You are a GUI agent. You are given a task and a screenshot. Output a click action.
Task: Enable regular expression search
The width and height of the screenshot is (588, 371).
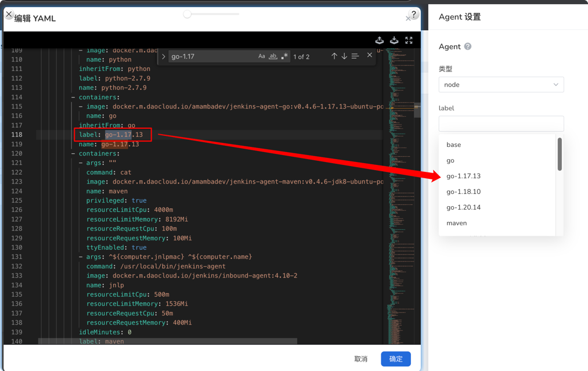coord(284,56)
